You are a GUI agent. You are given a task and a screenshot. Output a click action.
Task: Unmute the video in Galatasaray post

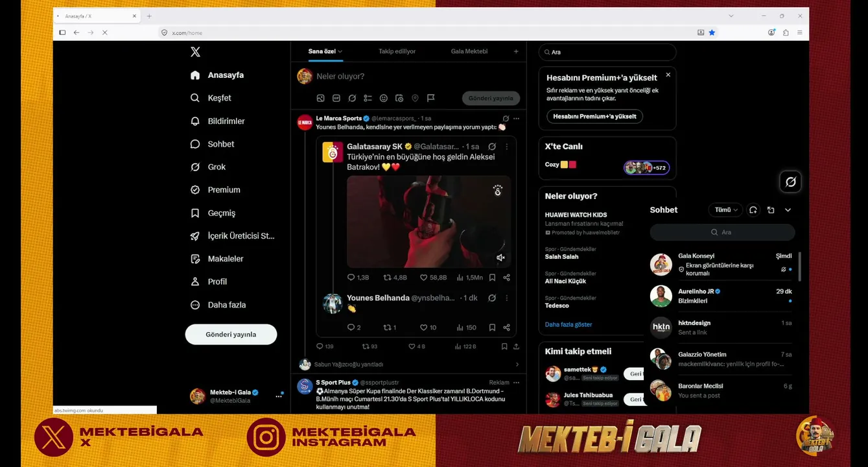tap(500, 257)
